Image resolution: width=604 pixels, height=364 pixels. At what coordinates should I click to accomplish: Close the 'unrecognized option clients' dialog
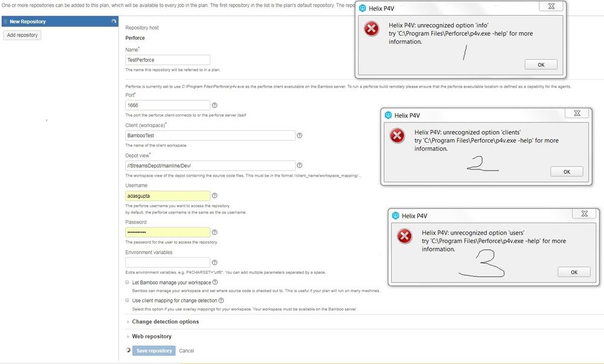[577, 113]
